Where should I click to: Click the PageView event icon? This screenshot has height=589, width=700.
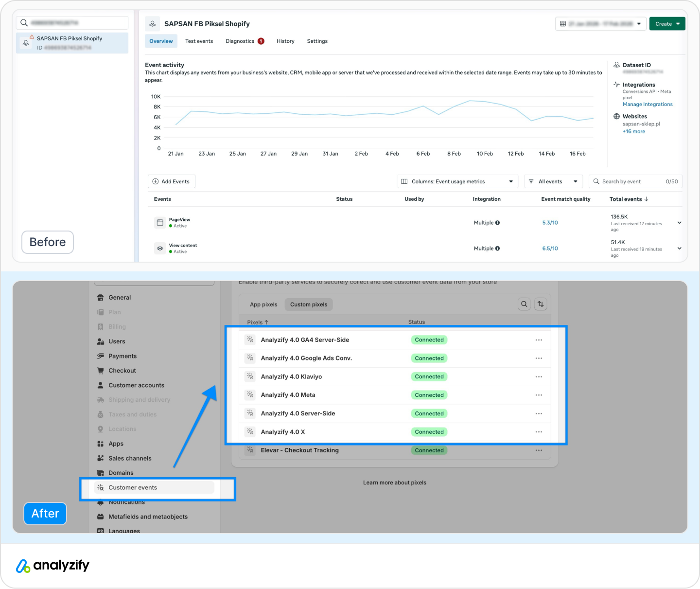pyautogui.click(x=160, y=223)
